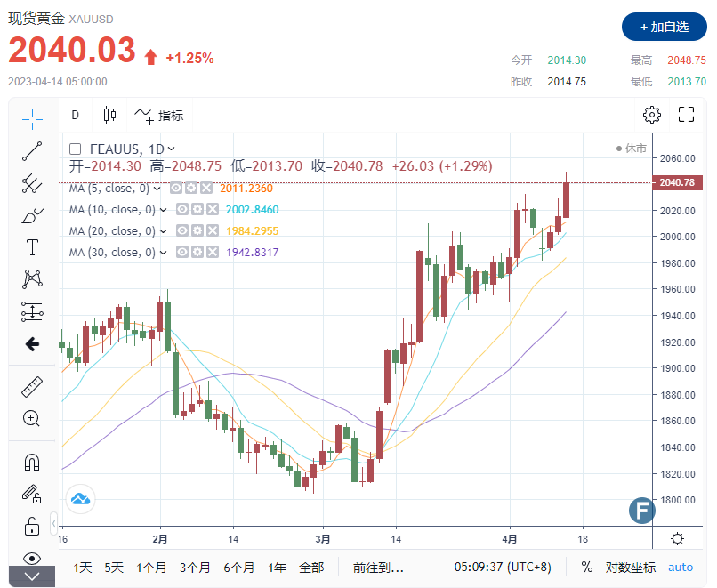Open the 指标 indicators menu
This screenshot has width=717, height=588.
click(x=161, y=115)
